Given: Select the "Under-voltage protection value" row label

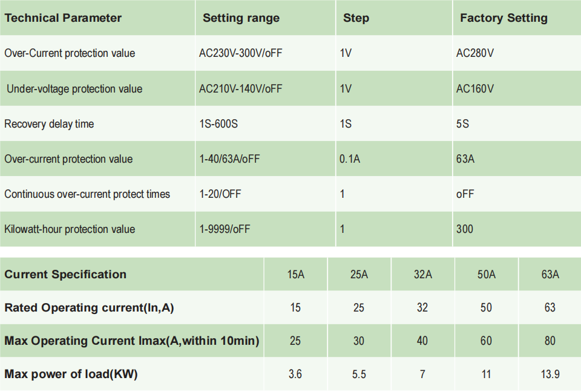Looking at the screenshot, I should pyautogui.click(x=74, y=89).
